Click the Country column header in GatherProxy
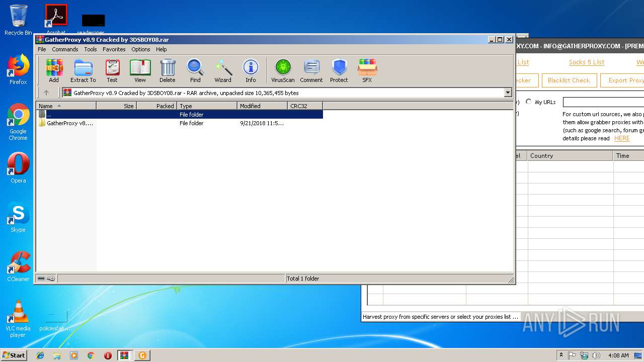 pos(570,156)
